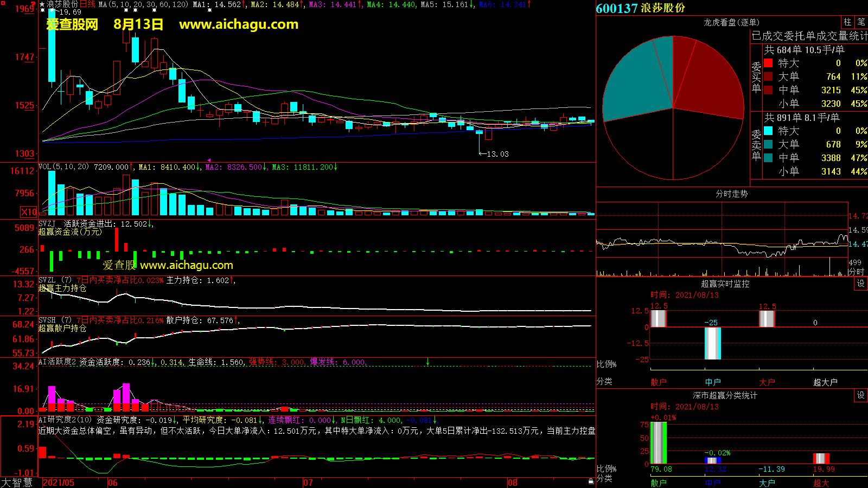This screenshot has width=868, height=488.
Task: Click the magenta arrow marker above VOL panel
Action: [209, 160]
